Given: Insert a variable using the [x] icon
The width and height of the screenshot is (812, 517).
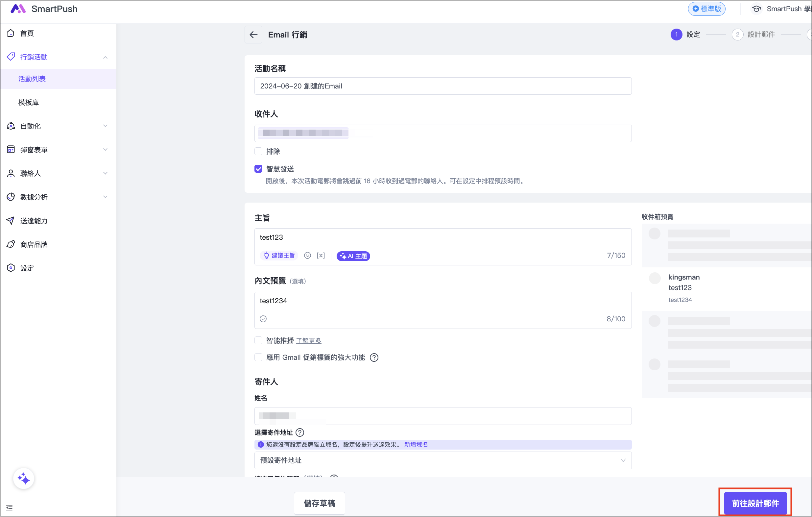Looking at the screenshot, I should point(321,256).
